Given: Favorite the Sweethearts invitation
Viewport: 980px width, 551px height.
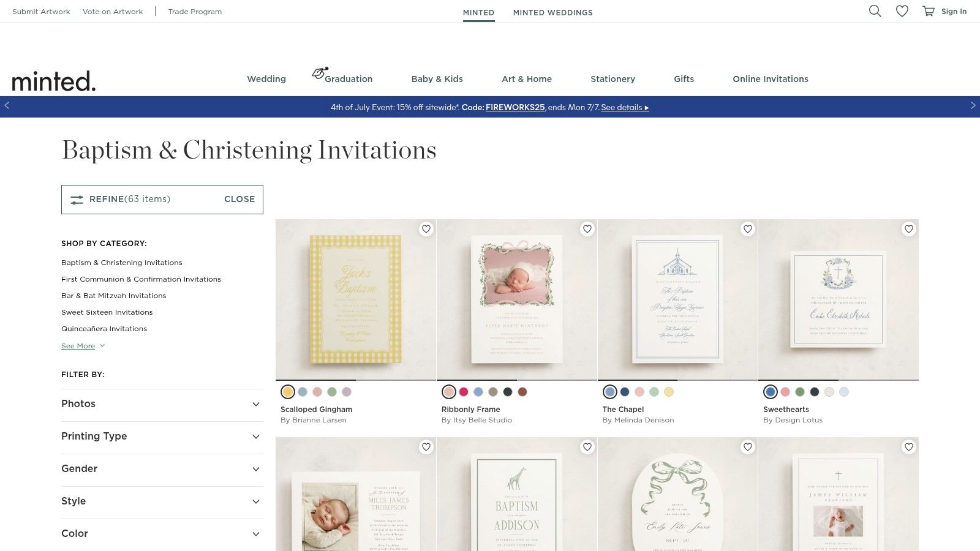Looking at the screenshot, I should [909, 229].
